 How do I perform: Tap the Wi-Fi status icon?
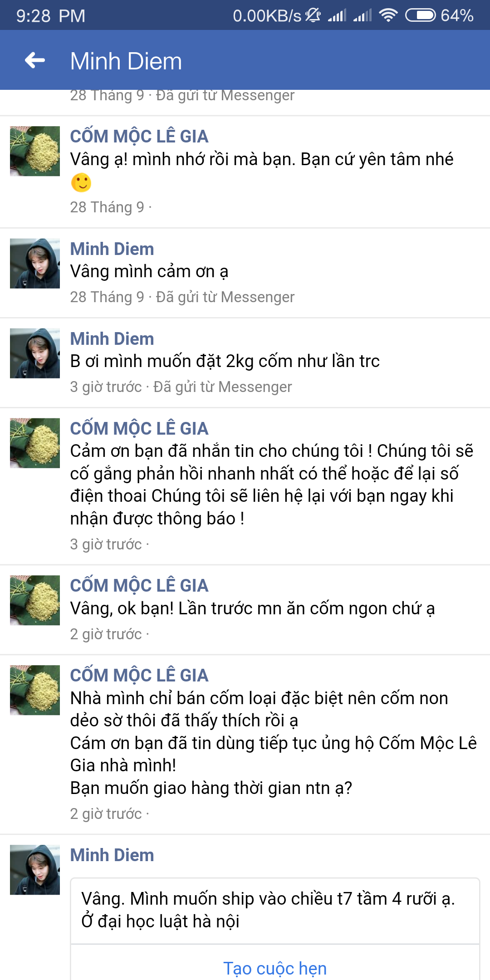(x=388, y=15)
